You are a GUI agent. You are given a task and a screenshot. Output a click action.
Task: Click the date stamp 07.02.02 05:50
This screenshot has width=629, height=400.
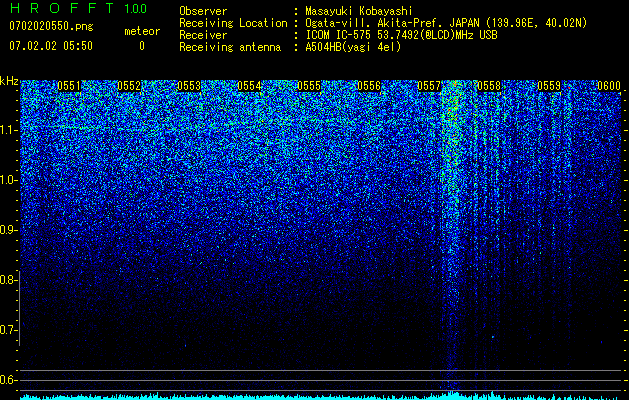tap(51, 46)
